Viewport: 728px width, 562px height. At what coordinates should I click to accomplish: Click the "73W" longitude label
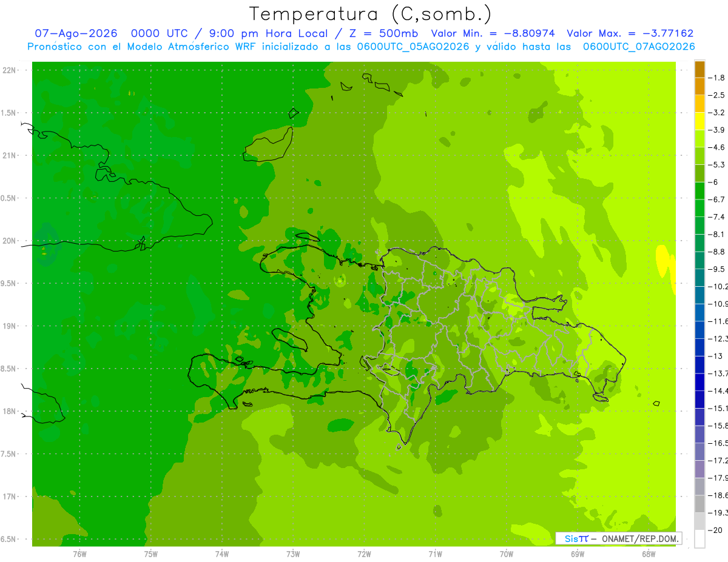(293, 554)
